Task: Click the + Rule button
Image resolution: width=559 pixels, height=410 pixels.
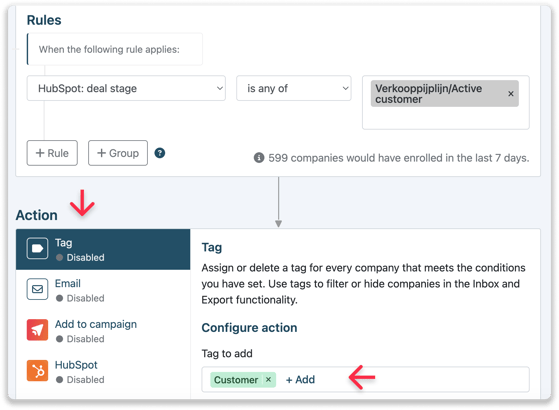Action: (52, 153)
